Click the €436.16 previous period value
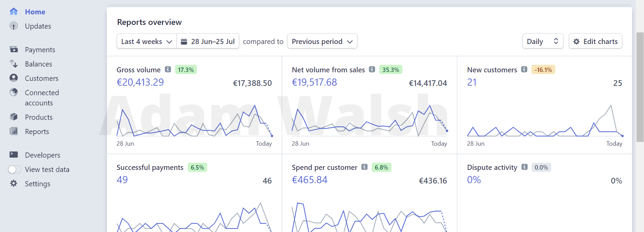644x232 pixels. [x=433, y=181]
